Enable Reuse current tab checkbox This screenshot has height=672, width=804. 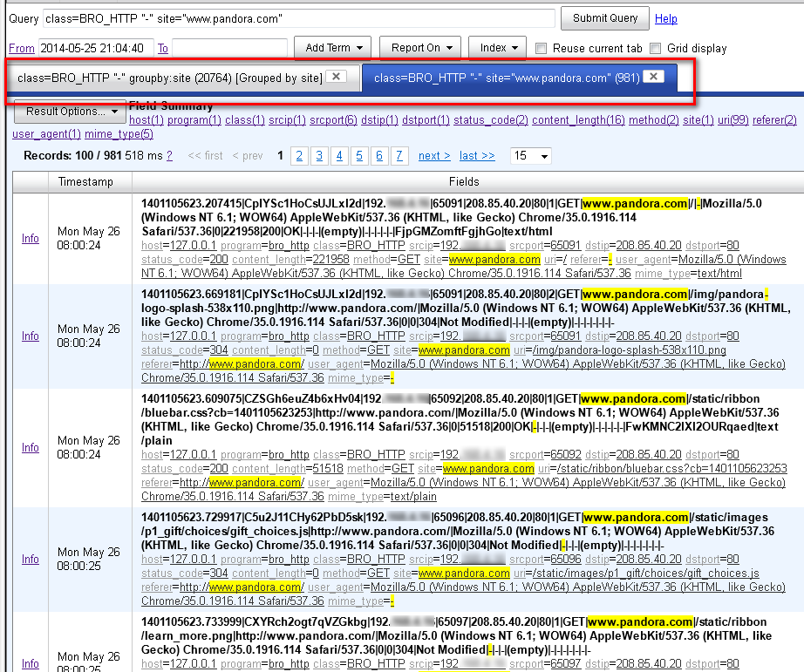[541, 48]
